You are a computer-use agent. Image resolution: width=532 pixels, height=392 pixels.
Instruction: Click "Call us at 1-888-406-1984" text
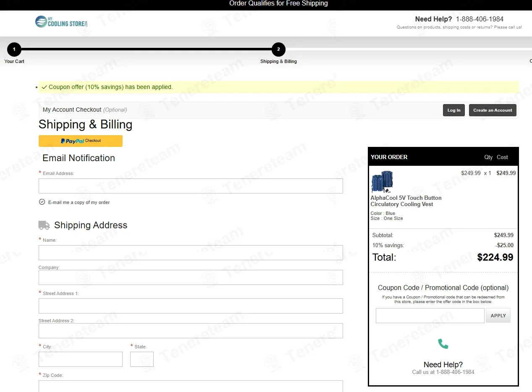(x=443, y=372)
